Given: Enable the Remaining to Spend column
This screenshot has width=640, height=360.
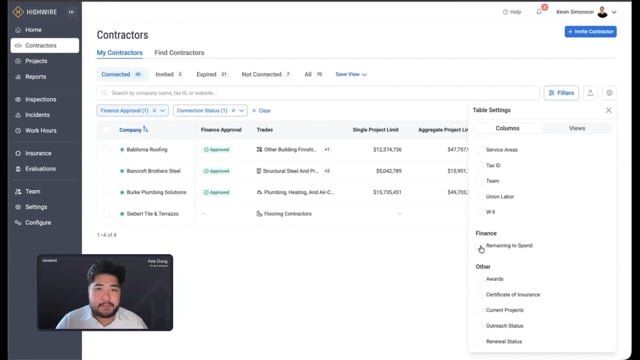Looking at the screenshot, I should coord(480,246).
